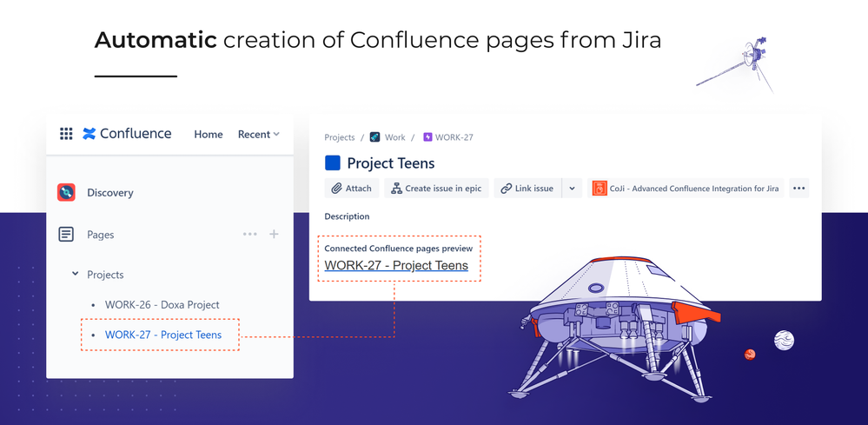
Task: Open the issue more actions ellipsis
Action: pos(798,188)
